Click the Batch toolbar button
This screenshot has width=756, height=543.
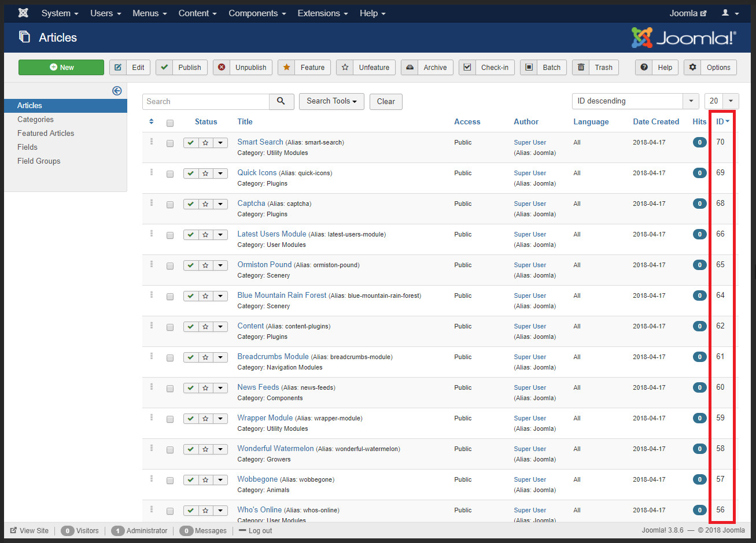(x=543, y=68)
